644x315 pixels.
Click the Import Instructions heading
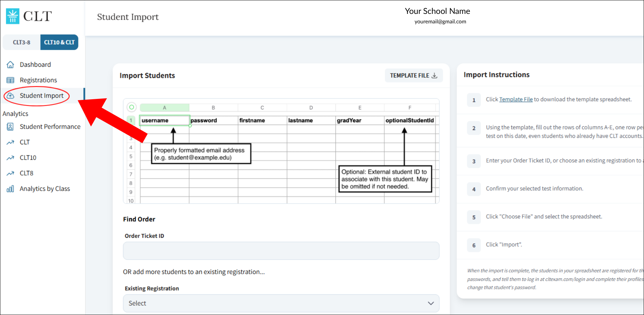click(x=497, y=75)
